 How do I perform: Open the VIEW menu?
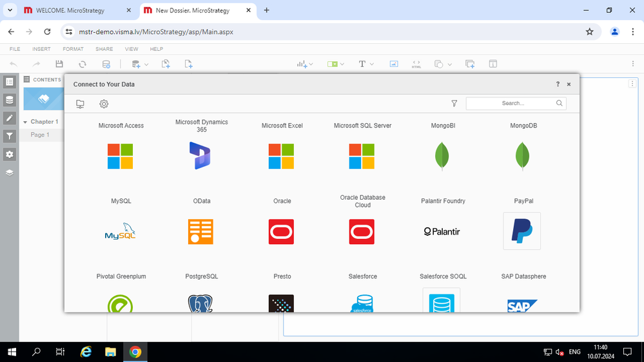pos(132,49)
